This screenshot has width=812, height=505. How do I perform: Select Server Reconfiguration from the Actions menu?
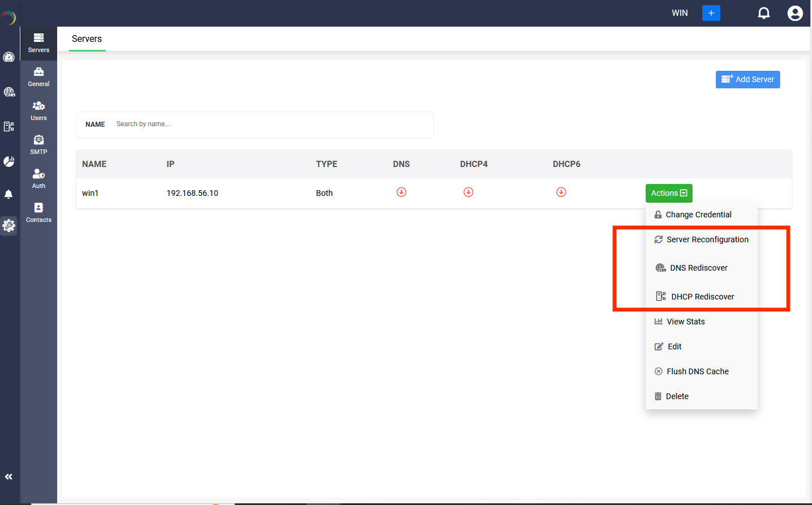tap(707, 239)
